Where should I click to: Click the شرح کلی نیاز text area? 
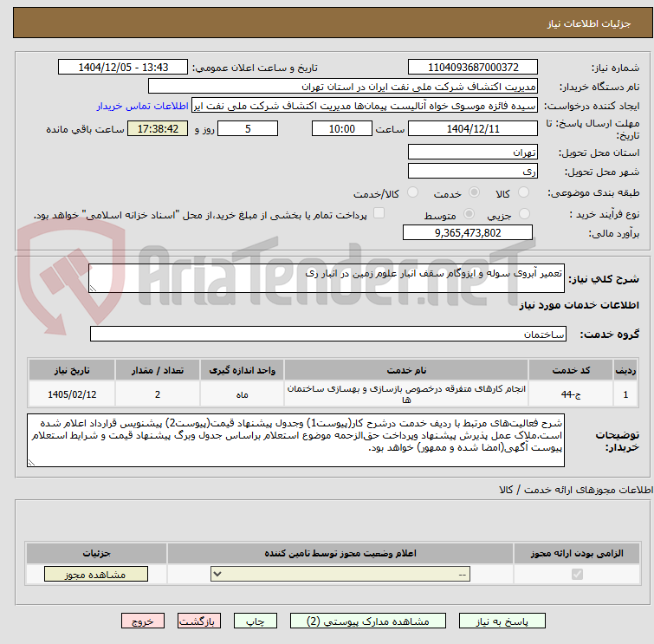click(327, 278)
